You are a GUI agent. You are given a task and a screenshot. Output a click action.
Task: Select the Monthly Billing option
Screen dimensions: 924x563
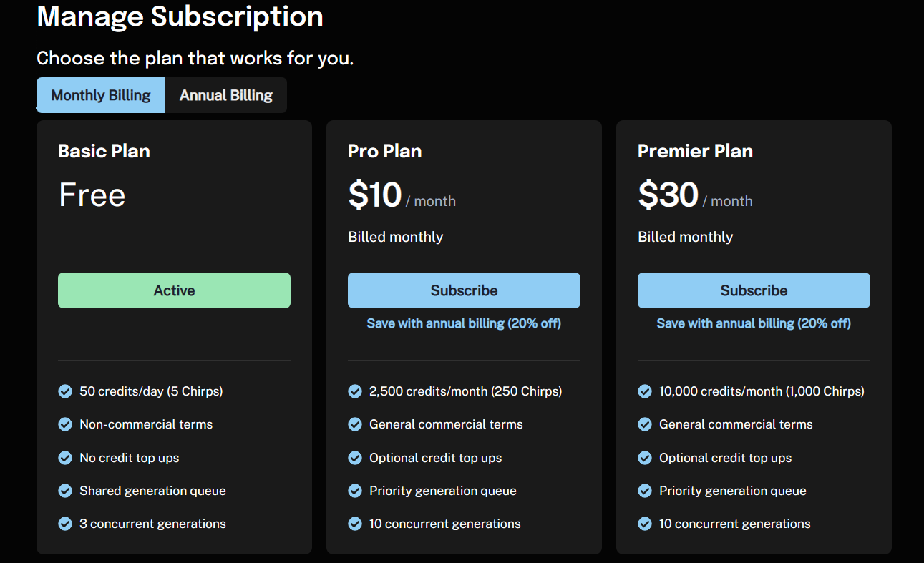[101, 95]
